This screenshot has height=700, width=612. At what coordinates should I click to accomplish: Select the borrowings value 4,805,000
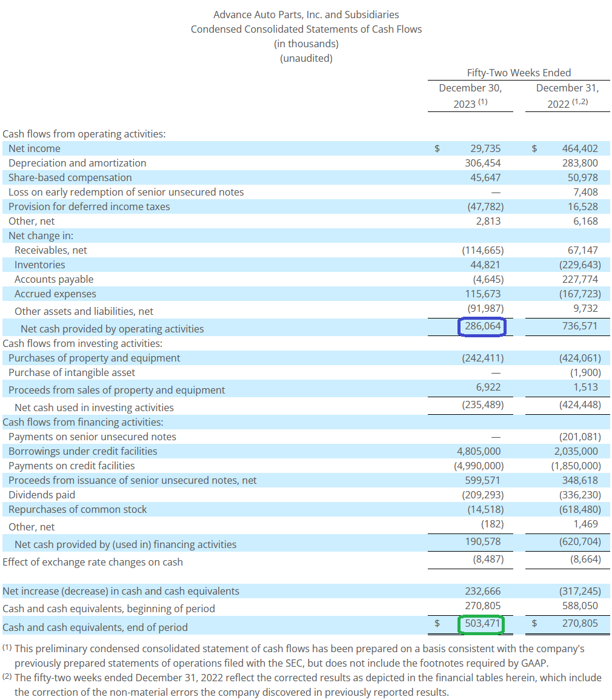coord(479,451)
